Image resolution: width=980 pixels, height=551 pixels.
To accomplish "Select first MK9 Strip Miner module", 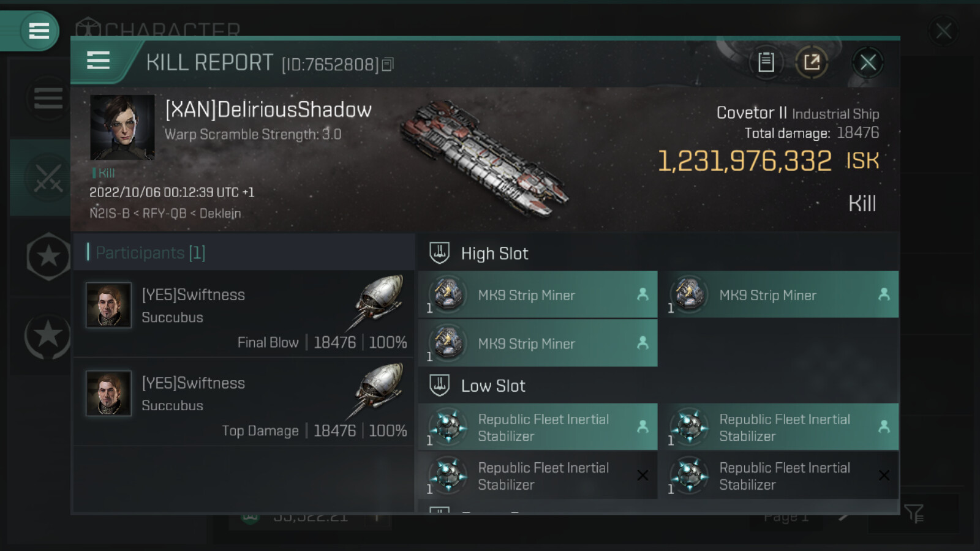I will pyautogui.click(x=537, y=294).
